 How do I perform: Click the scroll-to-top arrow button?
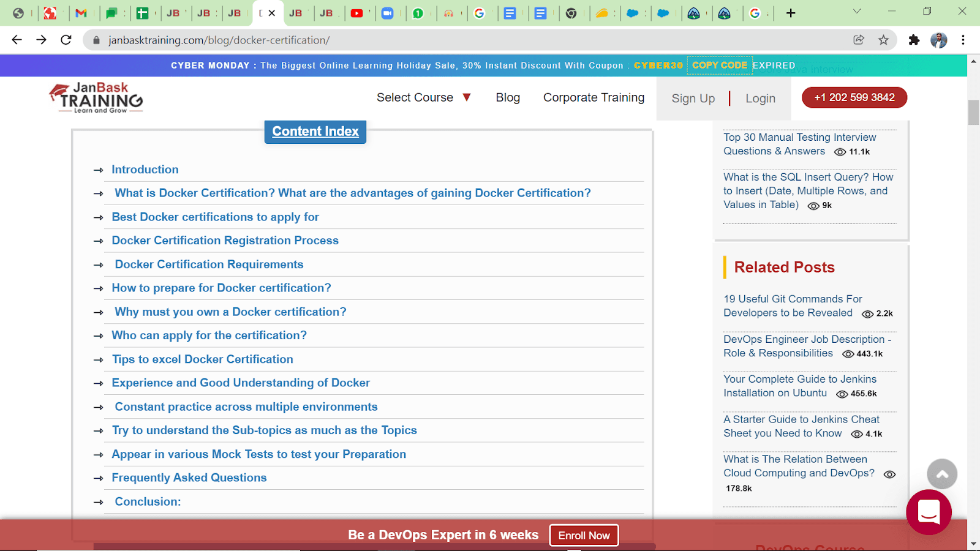tap(942, 474)
